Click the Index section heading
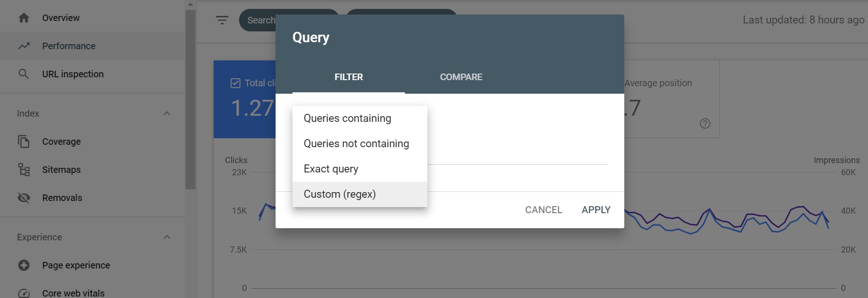This screenshot has height=298, width=868. (x=28, y=113)
